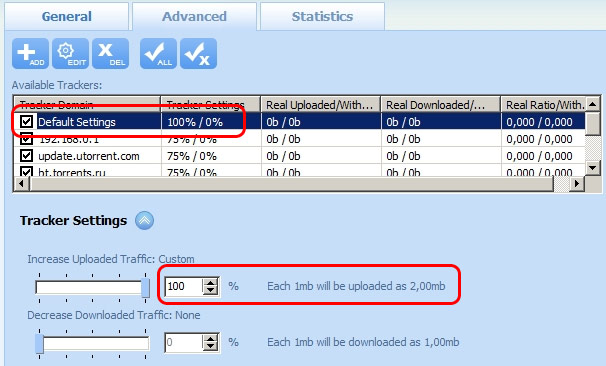
Task: Click the download percent up arrow
Action: [x=211, y=339]
